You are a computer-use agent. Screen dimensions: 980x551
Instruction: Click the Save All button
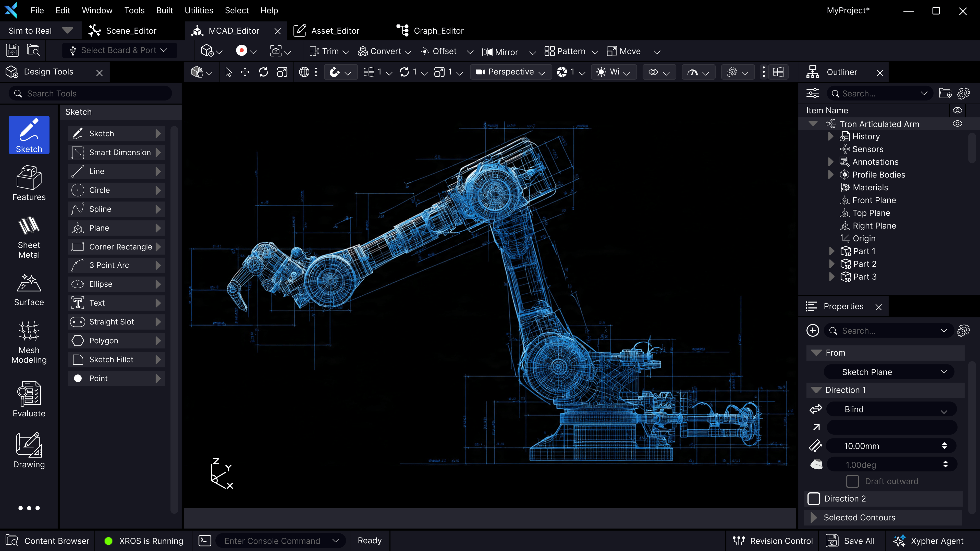tap(851, 540)
